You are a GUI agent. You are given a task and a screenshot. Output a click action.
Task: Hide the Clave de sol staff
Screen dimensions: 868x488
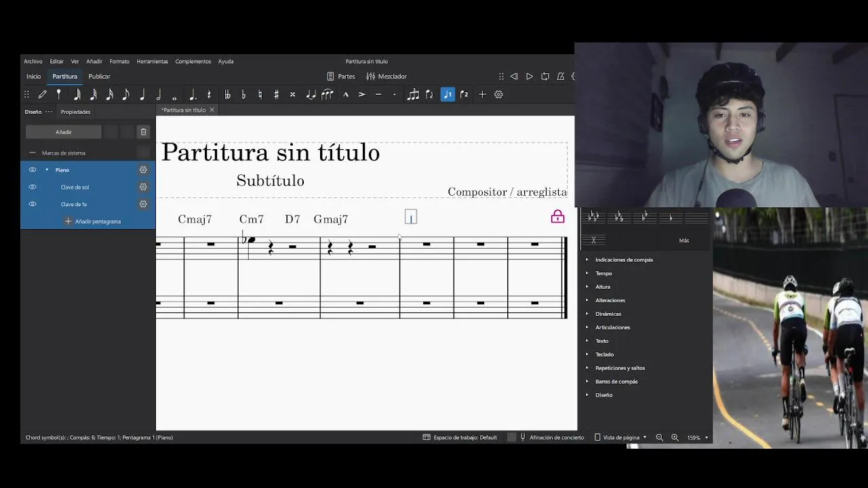coord(33,187)
